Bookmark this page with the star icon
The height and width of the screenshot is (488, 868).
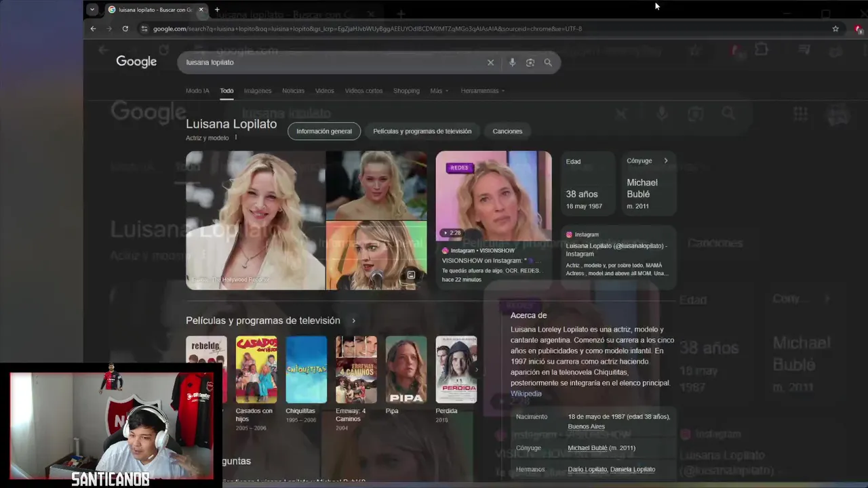[835, 28]
